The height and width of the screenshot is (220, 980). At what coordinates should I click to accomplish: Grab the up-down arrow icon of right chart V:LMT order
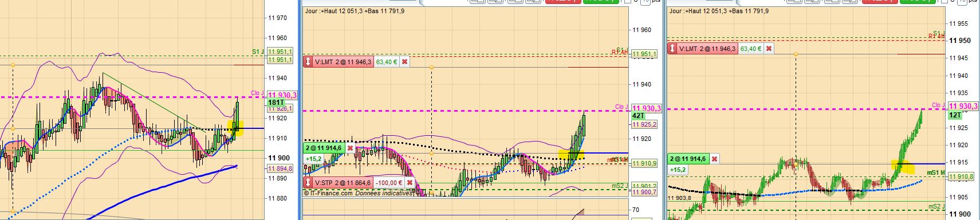click(x=672, y=49)
